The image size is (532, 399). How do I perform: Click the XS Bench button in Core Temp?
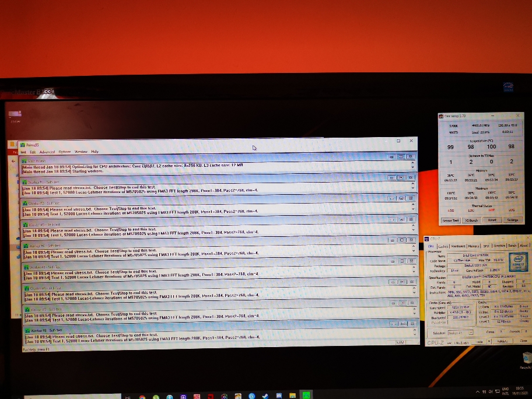471,220
